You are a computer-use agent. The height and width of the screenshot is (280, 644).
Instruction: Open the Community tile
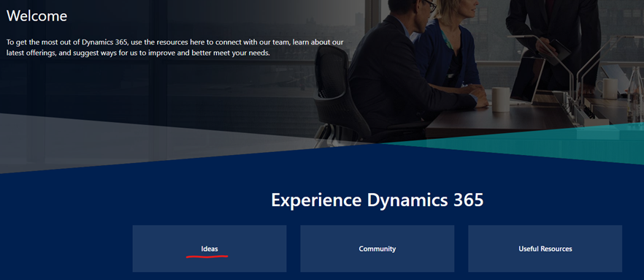[377, 249]
